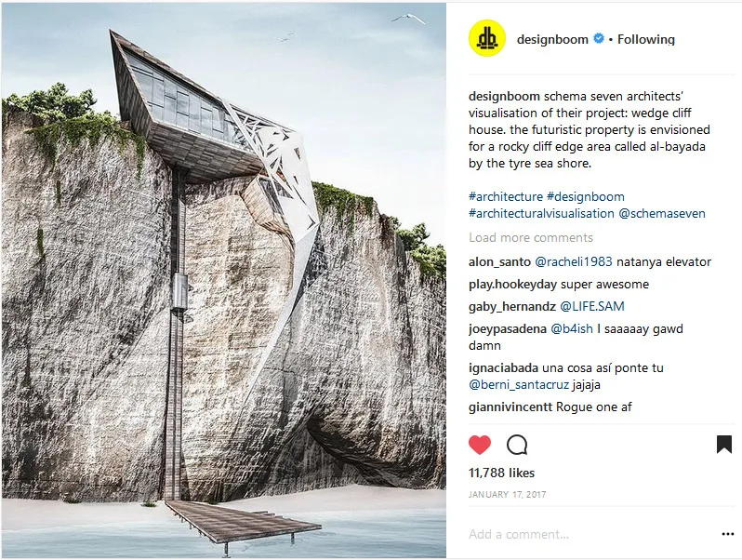Screen dimensions: 742x560
Task: Click the Add a comment field
Action: point(591,534)
